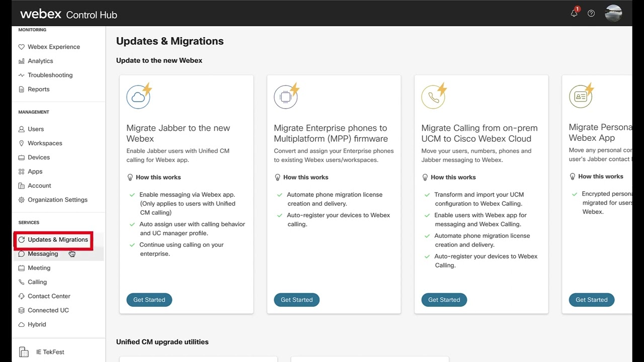Click Get Started on Enterprise phones card
The image size is (644, 362).
click(297, 300)
